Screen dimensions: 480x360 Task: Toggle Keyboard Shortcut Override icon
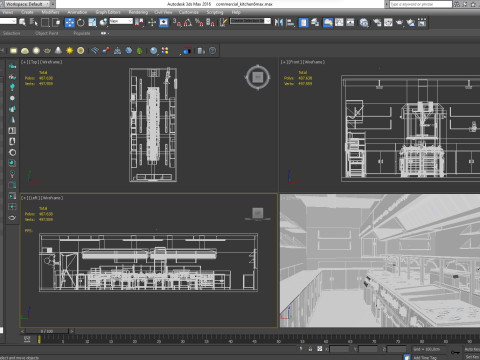[x=163, y=22]
